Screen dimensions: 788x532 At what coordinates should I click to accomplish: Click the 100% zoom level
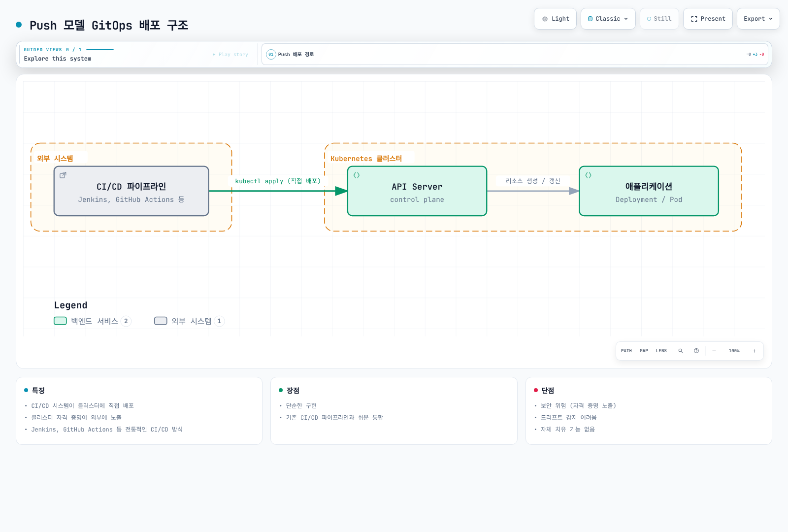pos(734,351)
